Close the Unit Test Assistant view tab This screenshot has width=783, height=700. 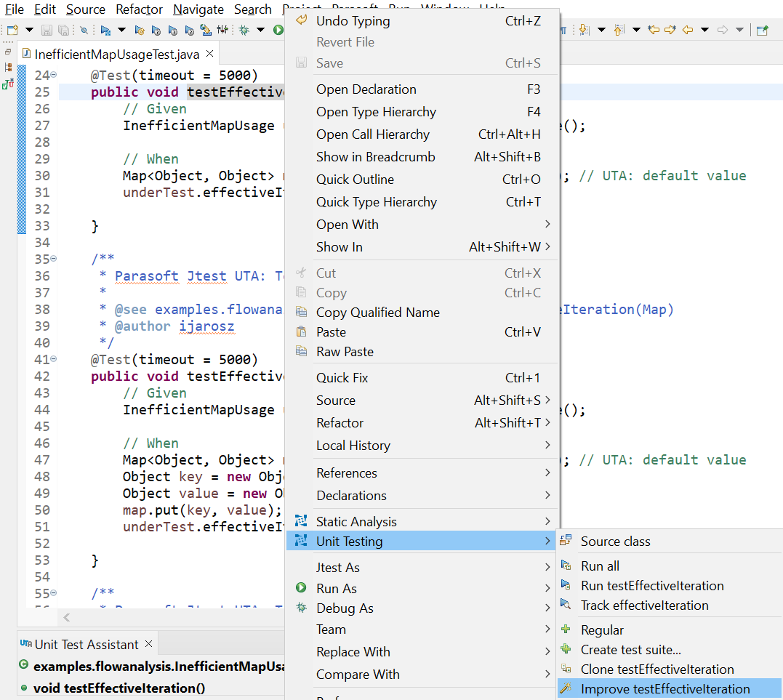point(148,644)
